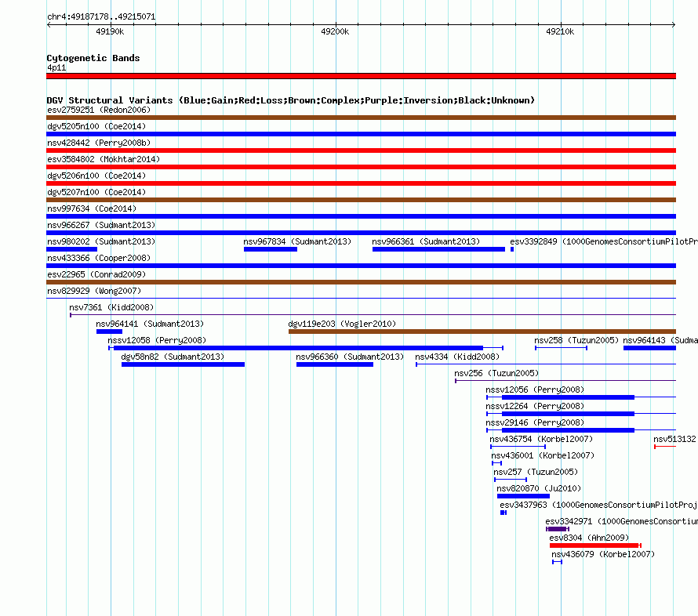The height and width of the screenshot is (616, 698).
Task: Select the nsv964143 blue bar at right
Action: [x=649, y=348]
